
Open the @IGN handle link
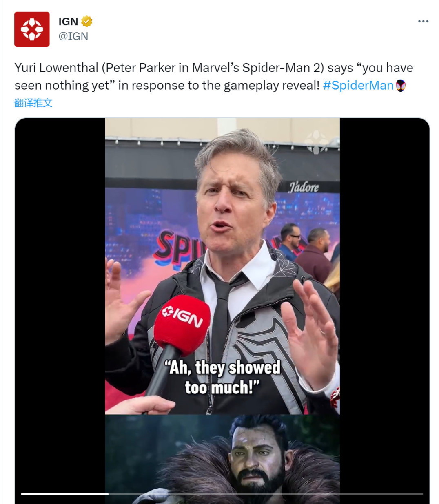[73, 36]
